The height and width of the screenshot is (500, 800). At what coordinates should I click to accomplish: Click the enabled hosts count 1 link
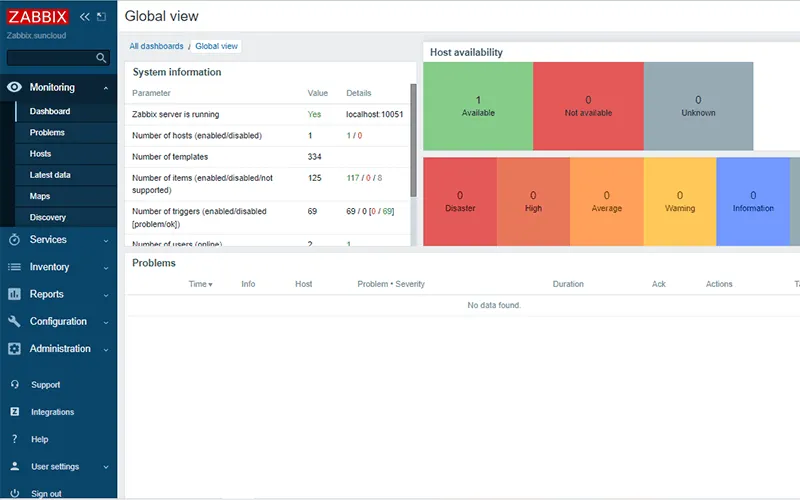[x=348, y=136]
